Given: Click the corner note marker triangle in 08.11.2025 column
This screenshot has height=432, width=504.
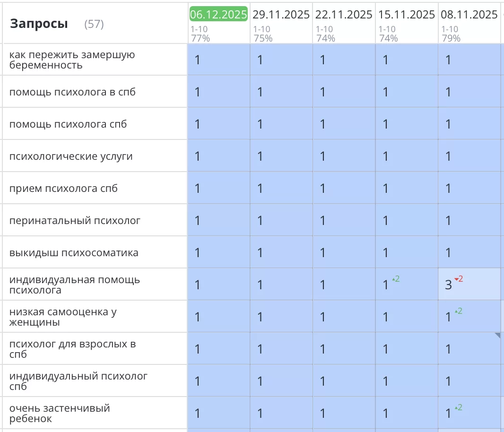Looking at the screenshot, I should click(497, 336).
